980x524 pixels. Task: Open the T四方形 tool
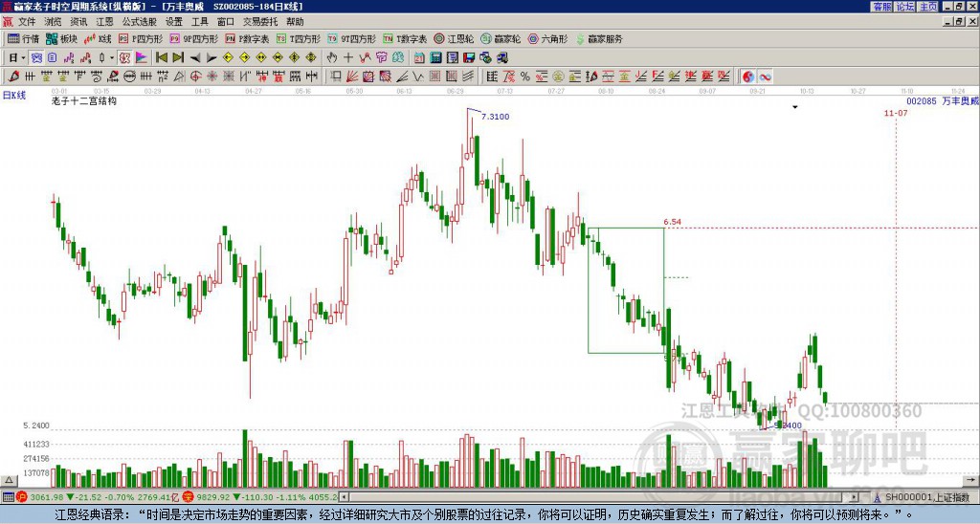(299, 38)
